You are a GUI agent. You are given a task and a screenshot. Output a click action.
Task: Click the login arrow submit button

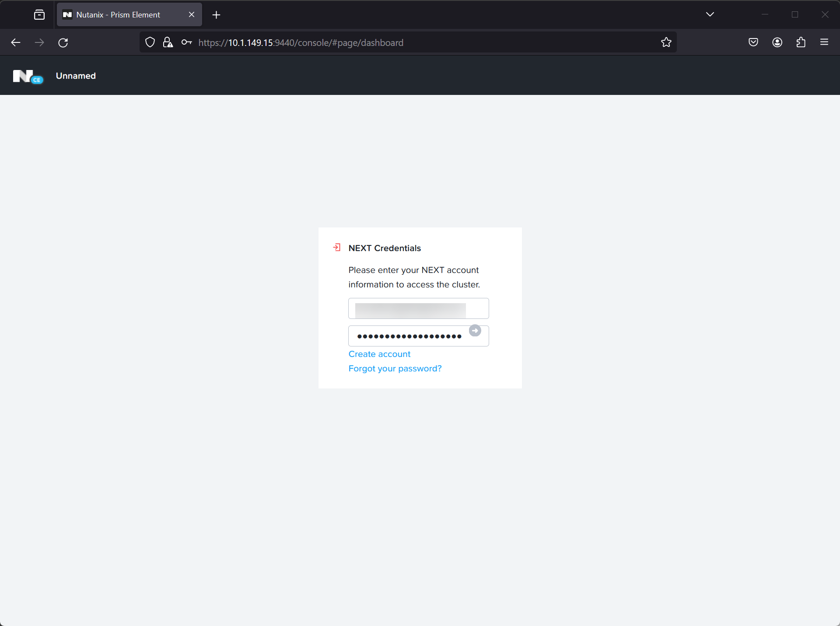tap(475, 331)
